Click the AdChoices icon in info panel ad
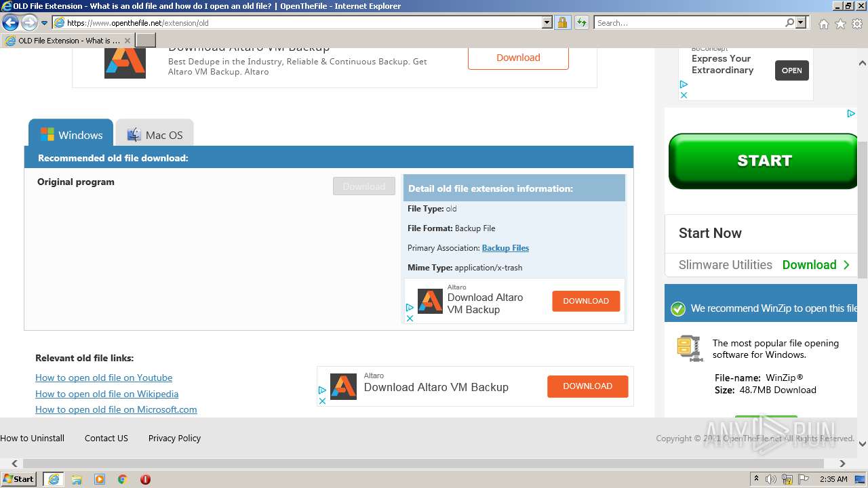This screenshot has height=488, width=868. 410,308
